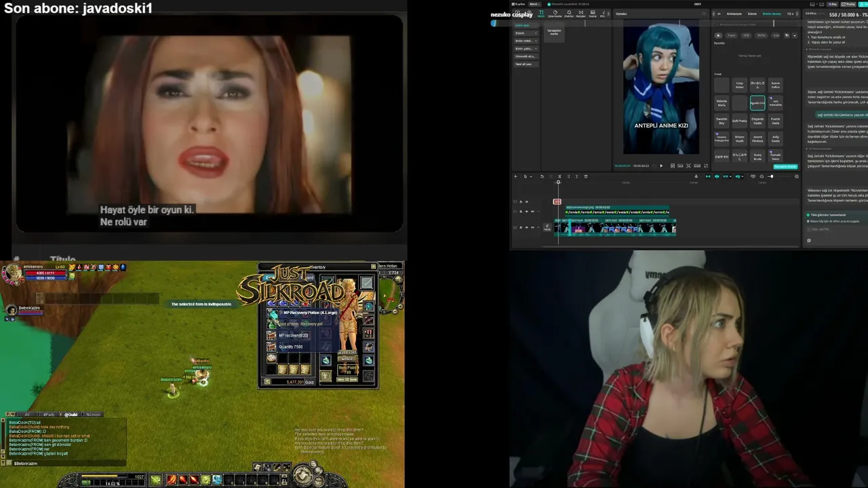This screenshot has width=868, height=488.
Task: Click the Metin ekle button
Action: (525, 25)
